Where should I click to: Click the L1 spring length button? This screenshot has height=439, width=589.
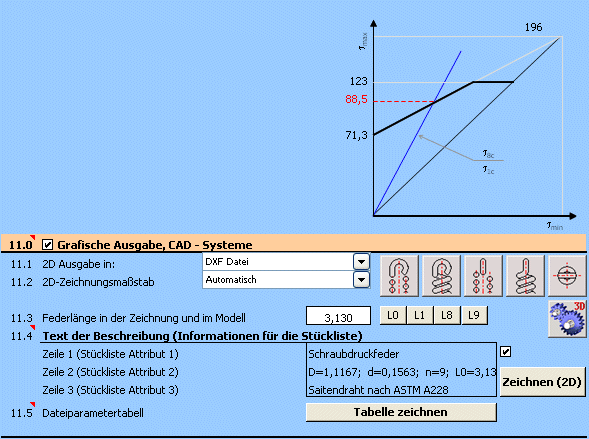[420, 315]
